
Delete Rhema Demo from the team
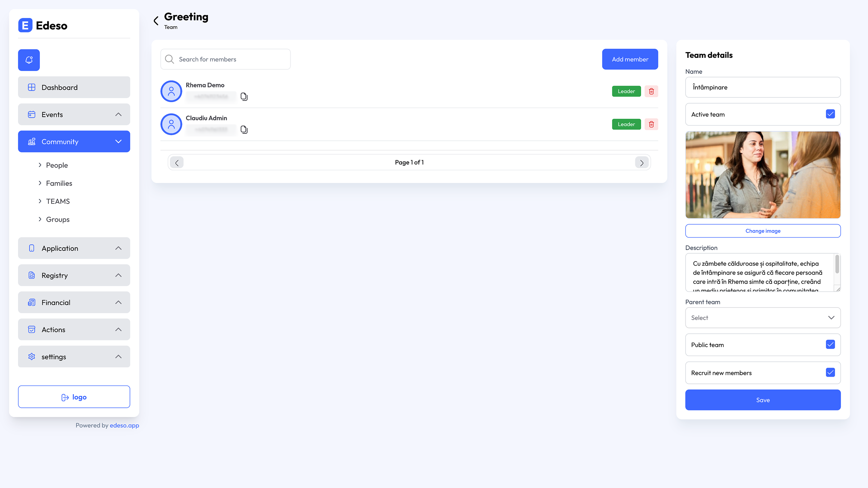(651, 91)
